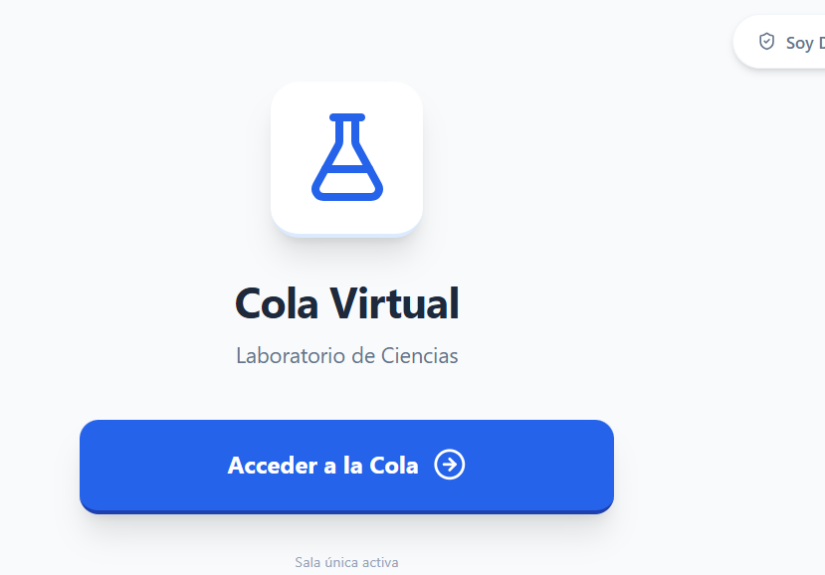Click the word Cola in the main heading
825x575 pixels.
click(276, 304)
